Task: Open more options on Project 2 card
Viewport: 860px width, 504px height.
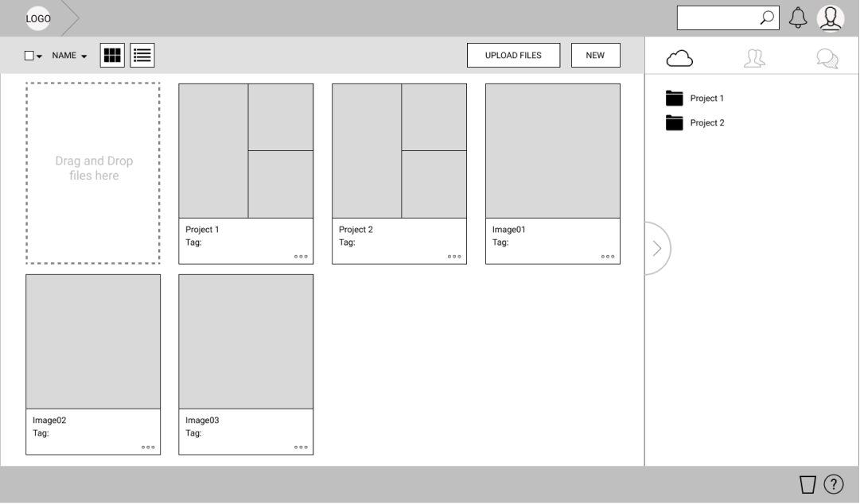Action: (454, 257)
